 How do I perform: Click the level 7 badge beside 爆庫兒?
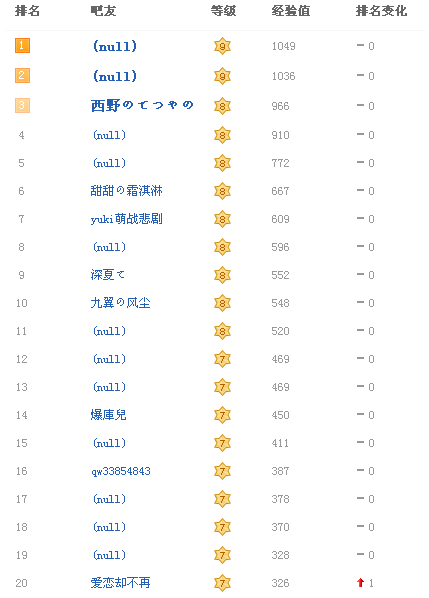pyautogui.click(x=222, y=415)
